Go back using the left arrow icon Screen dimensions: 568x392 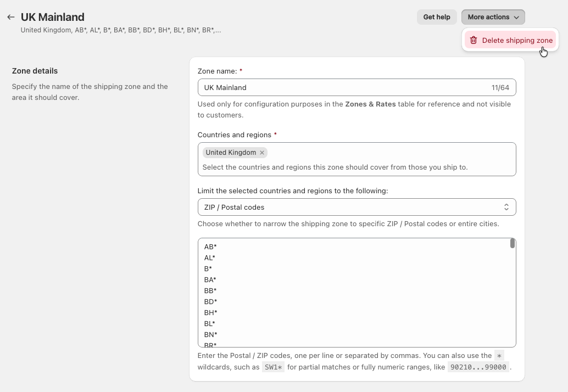click(11, 17)
